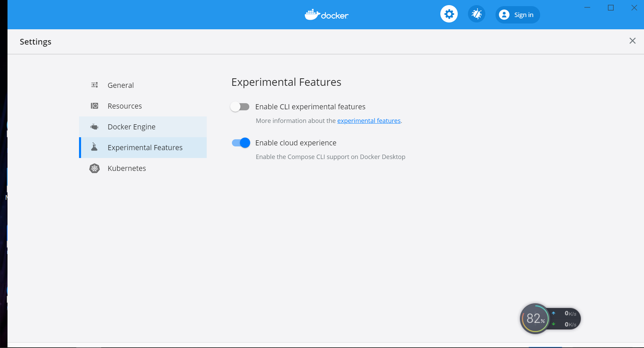Image resolution: width=644 pixels, height=348 pixels.
Task: Click the Experimental Features flask icon
Action: click(94, 147)
